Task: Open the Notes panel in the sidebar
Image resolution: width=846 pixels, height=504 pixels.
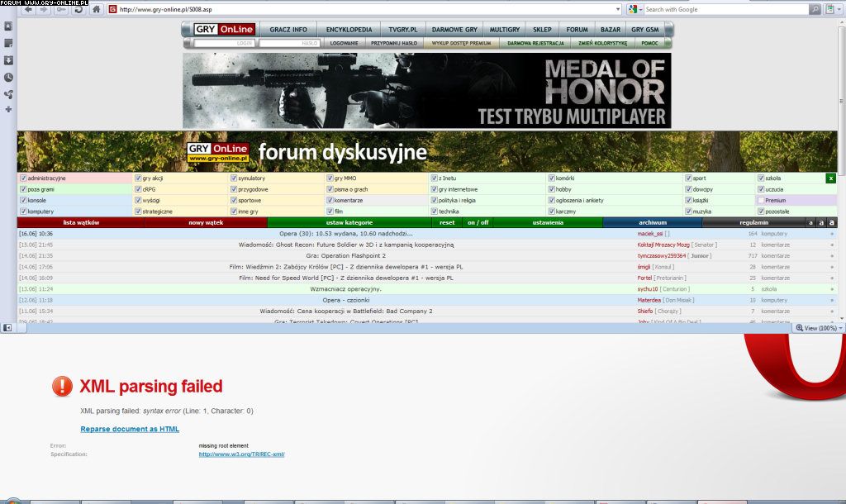Action: pos(8,43)
